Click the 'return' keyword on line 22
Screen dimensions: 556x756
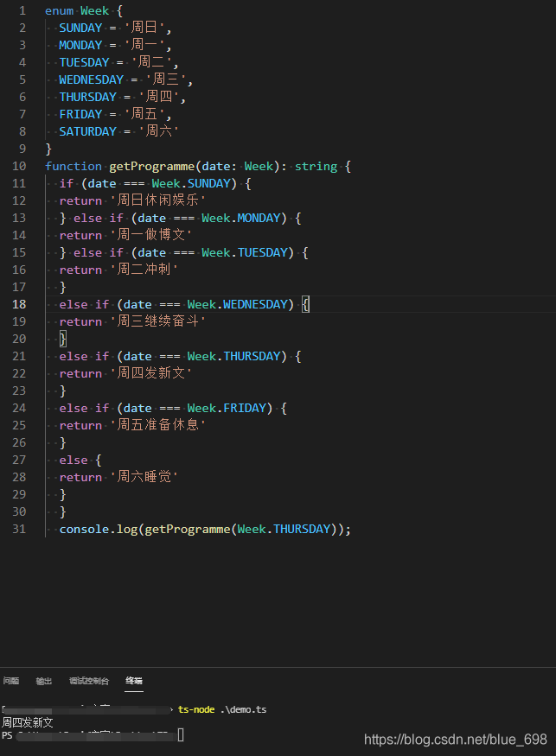[80, 373]
